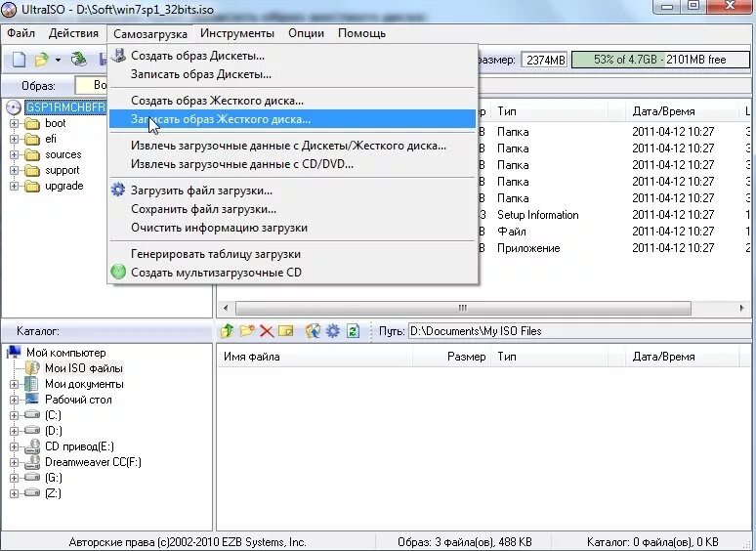
Task: Click the GSP1RMCHBFR disc icon in image tree
Action: pyautogui.click(x=14, y=107)
